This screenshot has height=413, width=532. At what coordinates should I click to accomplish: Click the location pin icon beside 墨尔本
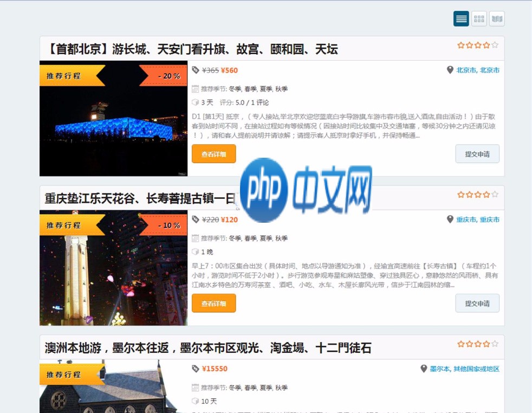tap(424, 369)
